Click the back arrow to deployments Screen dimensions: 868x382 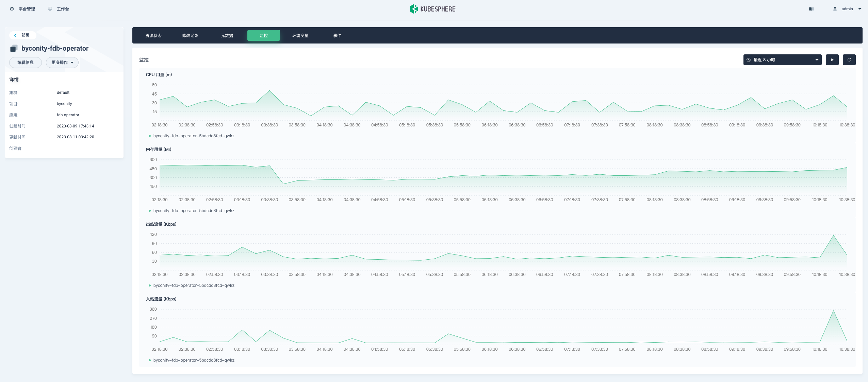point(15,35)
